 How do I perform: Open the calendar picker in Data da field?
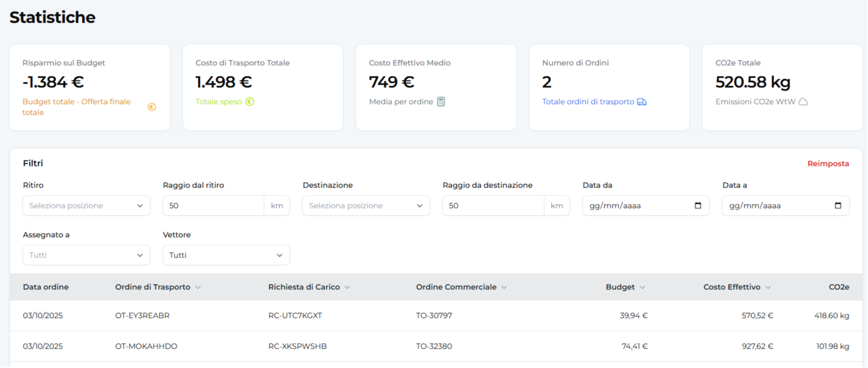pos(698,206)
